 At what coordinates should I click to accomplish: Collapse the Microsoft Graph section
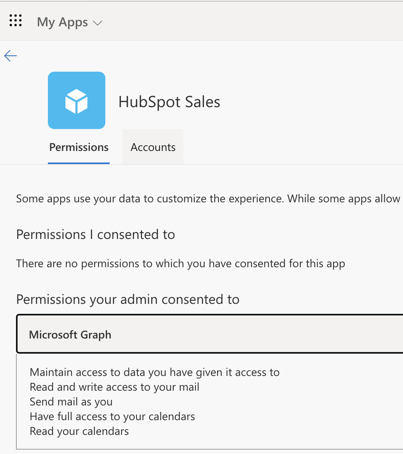[x=210, y=334]
